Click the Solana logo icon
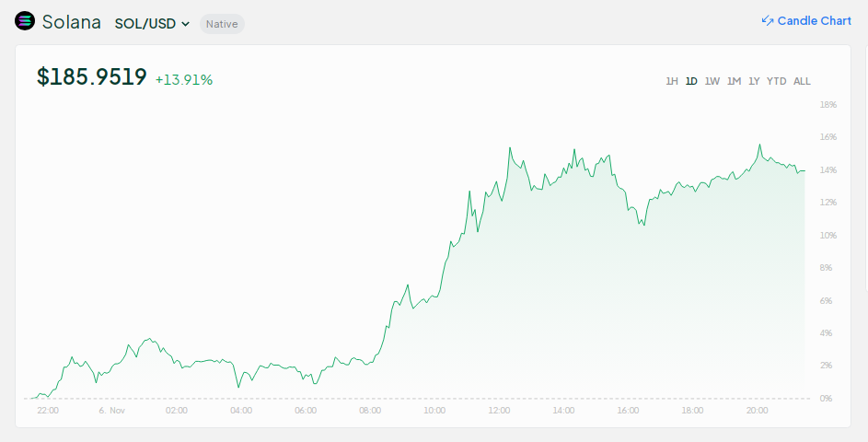 (x=25, y=22)
